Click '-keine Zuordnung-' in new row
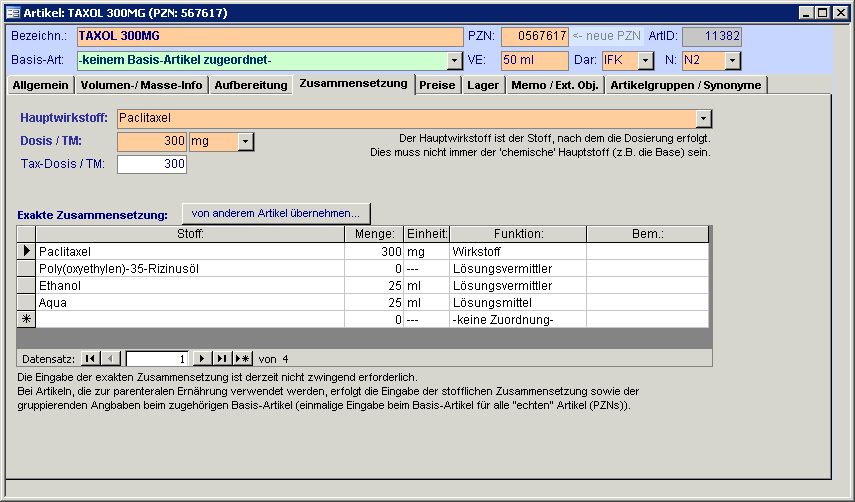 519,319
